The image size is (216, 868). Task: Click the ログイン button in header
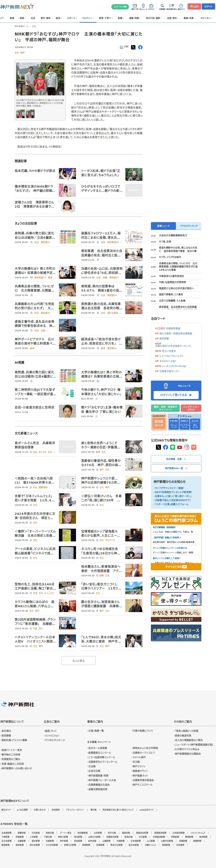pyautogui.click(x=208, y=6)
